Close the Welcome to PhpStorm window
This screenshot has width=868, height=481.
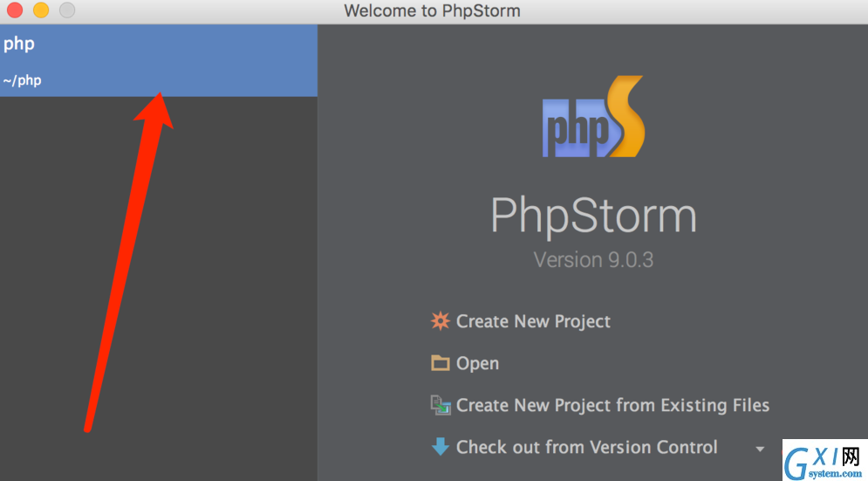click(x=15, y=10)
